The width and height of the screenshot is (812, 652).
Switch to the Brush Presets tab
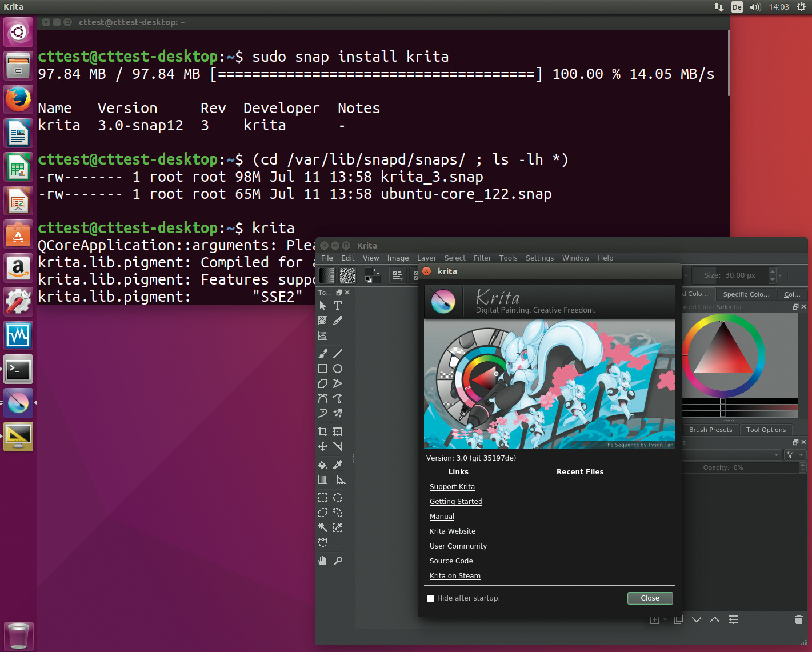[710, 430]
